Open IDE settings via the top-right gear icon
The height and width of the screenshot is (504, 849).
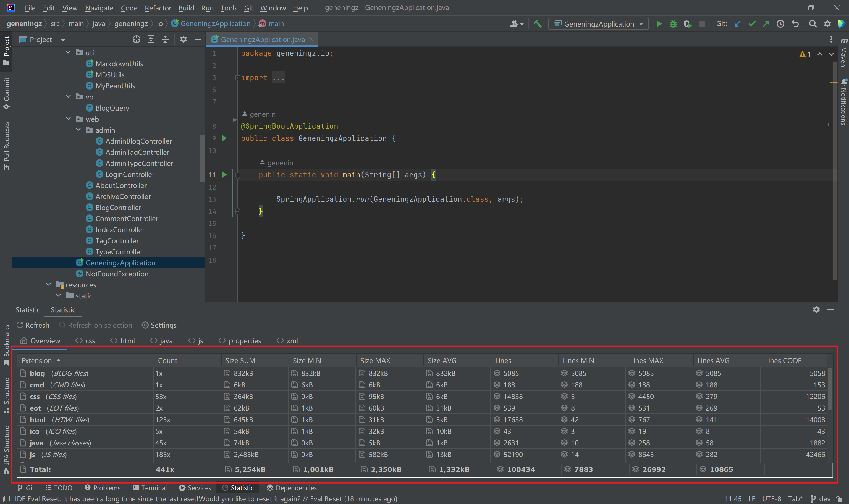pyautogui.click(x=827, y=24)
